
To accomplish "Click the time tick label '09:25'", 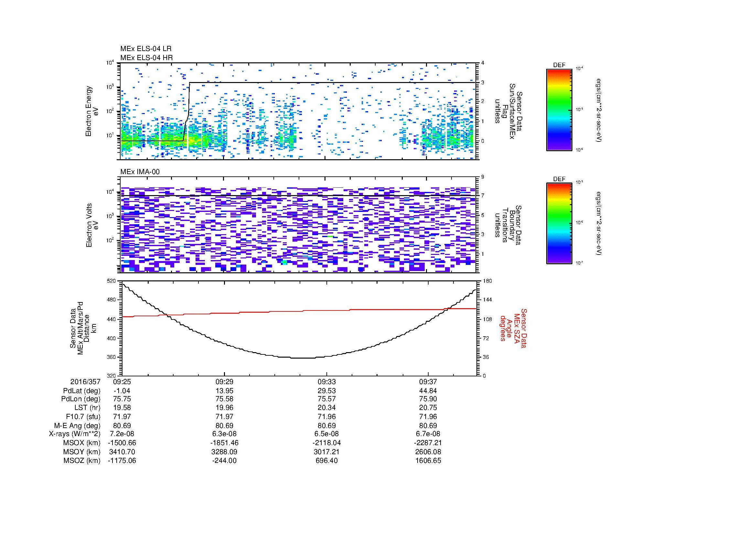I will 122,382.
